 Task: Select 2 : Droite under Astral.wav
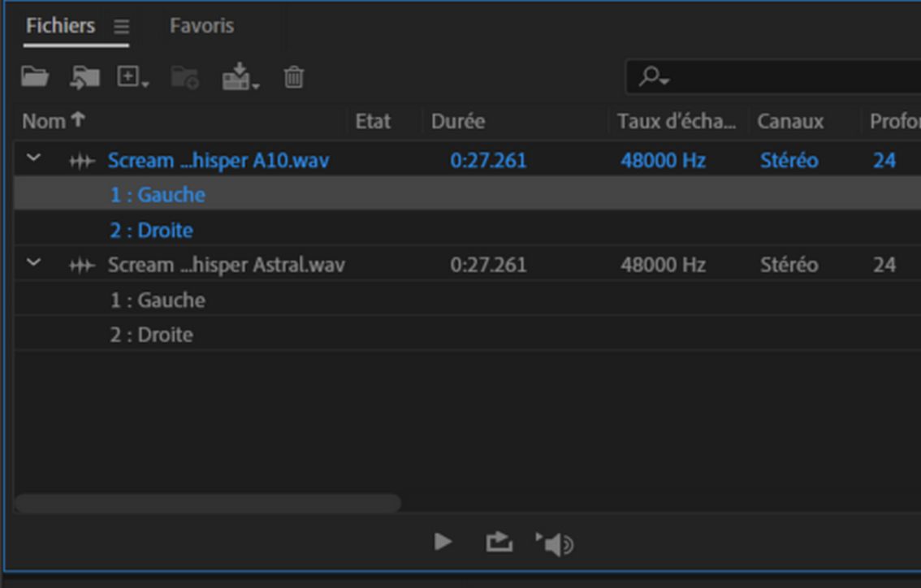coord(151,335)
